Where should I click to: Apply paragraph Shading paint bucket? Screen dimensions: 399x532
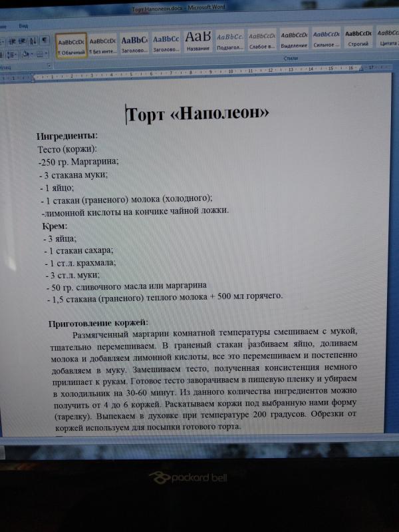point(26,55)
